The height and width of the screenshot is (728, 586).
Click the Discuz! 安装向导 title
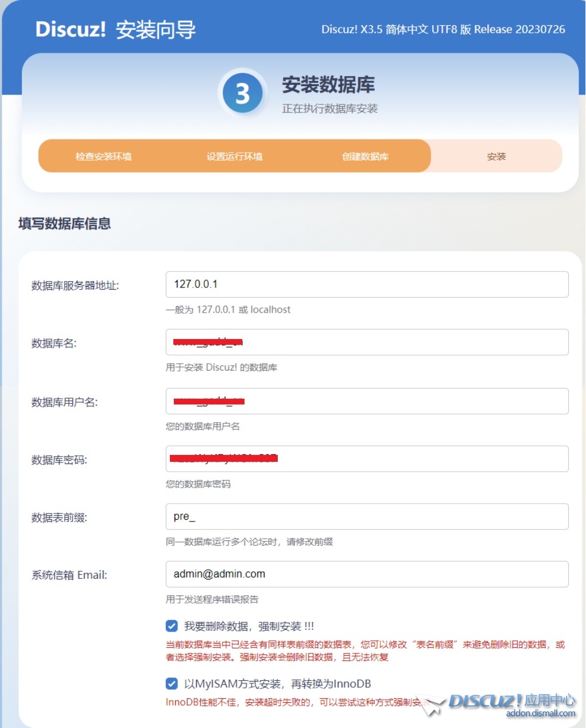click(x=115, y=29)
